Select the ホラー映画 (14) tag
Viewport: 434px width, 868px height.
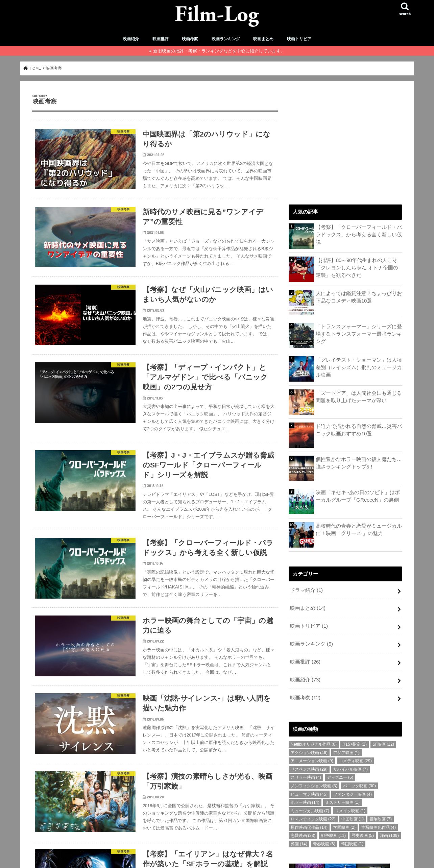click(x=305, y=802)
